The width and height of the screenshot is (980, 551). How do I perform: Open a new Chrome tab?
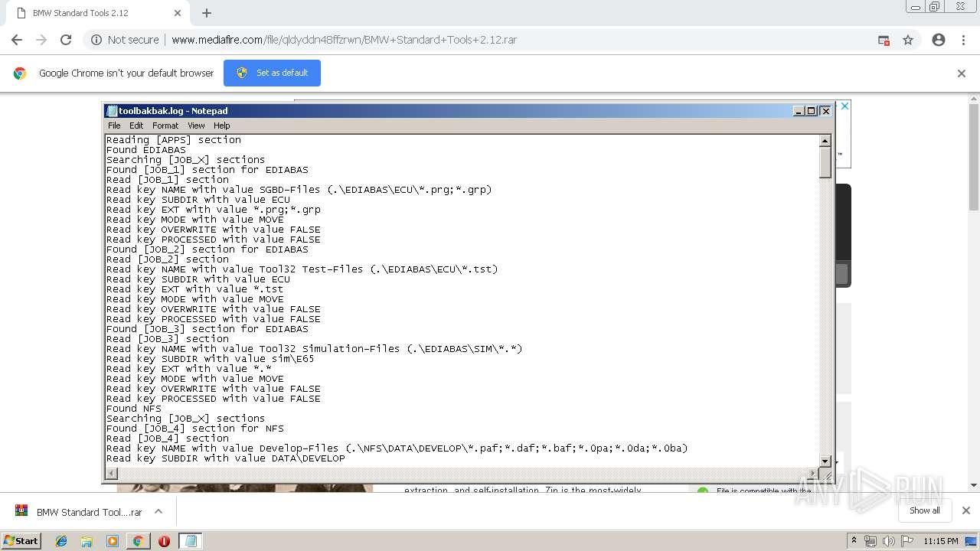(207, 13)
